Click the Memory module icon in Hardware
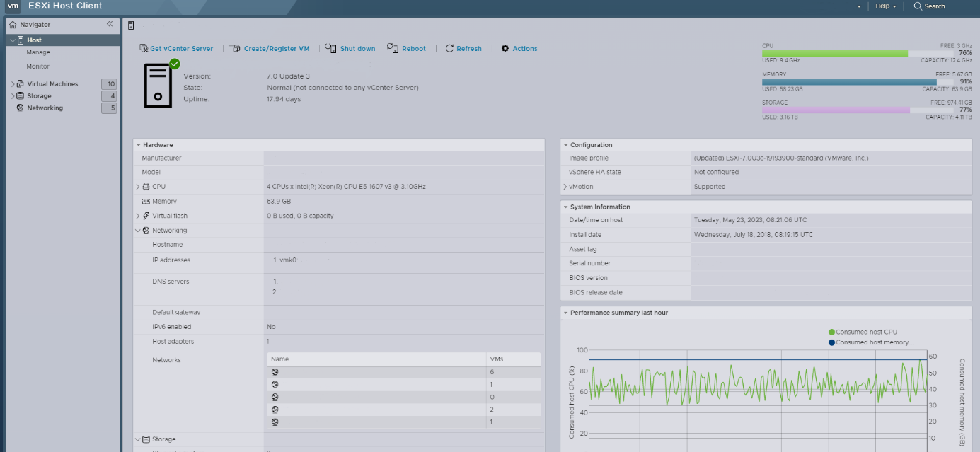The height and width of the screenshot is (452, 980). pos(146,202)
